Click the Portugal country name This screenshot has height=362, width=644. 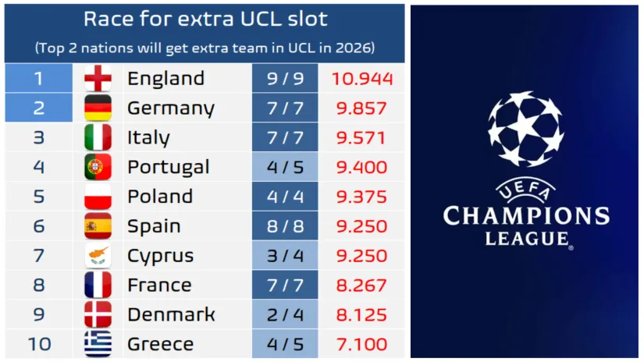168,167
